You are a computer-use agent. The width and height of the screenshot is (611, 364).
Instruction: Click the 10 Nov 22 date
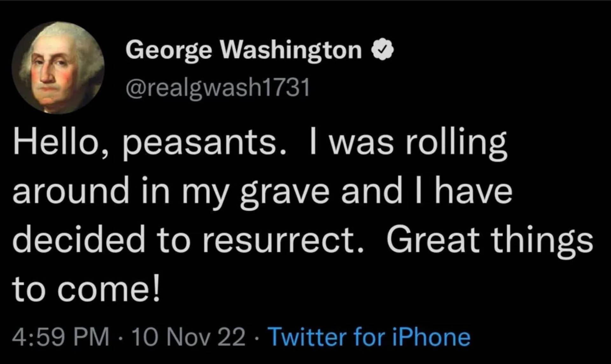(x=188, y=337)
